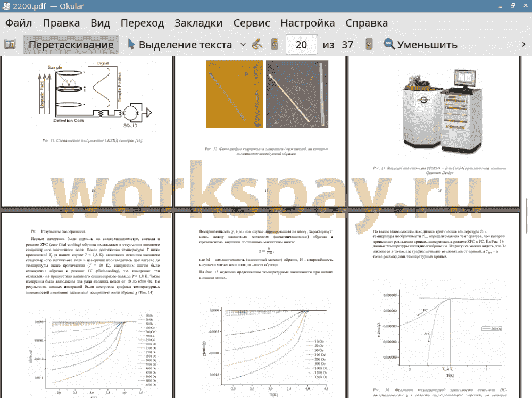Viewport: 532px width, 398px height.
Task: Open the Закладки menu
Action: [x=198, y=23]
